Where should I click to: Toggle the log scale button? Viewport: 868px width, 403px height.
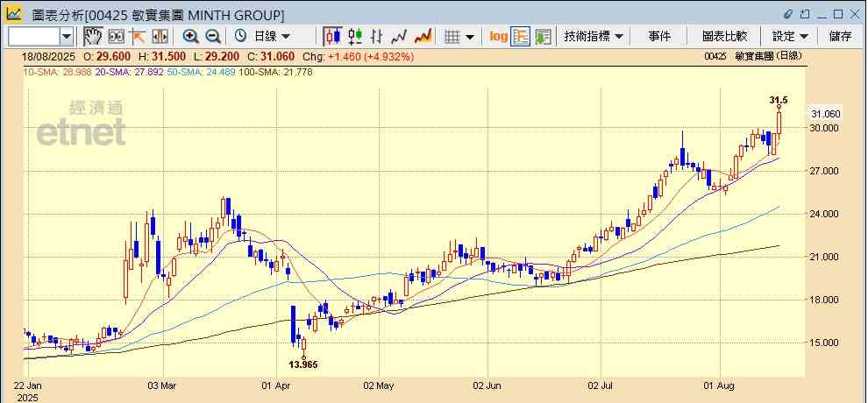[498, 37]
